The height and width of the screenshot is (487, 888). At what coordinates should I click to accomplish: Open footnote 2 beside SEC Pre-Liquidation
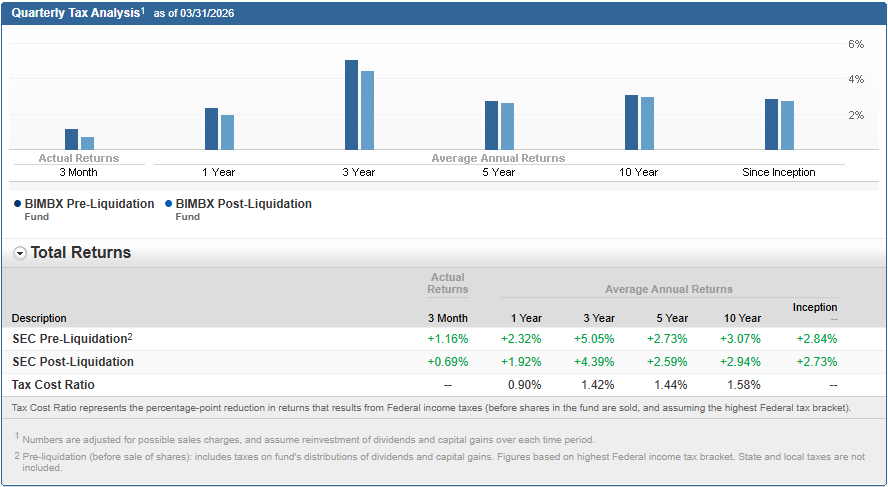(130, 336)
